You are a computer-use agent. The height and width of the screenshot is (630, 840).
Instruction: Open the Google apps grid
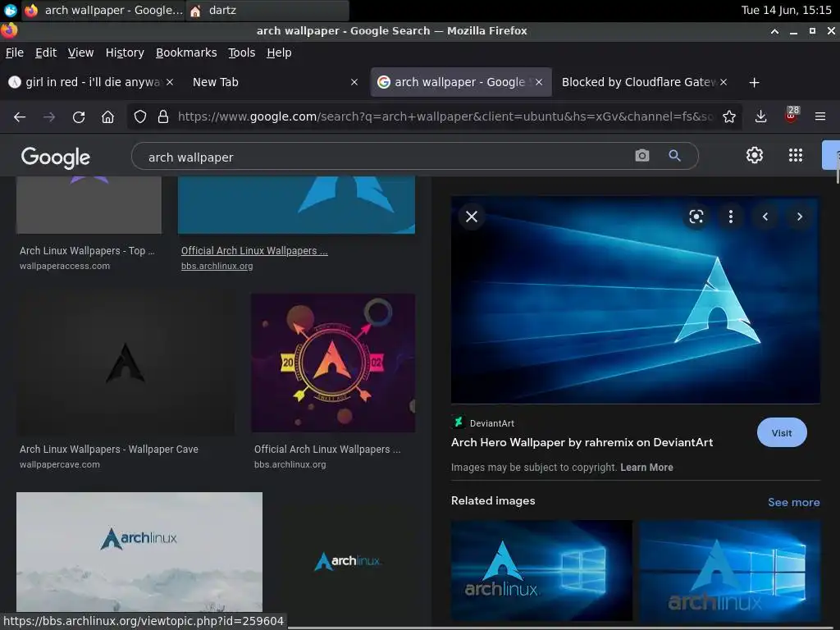coord(796,155)
